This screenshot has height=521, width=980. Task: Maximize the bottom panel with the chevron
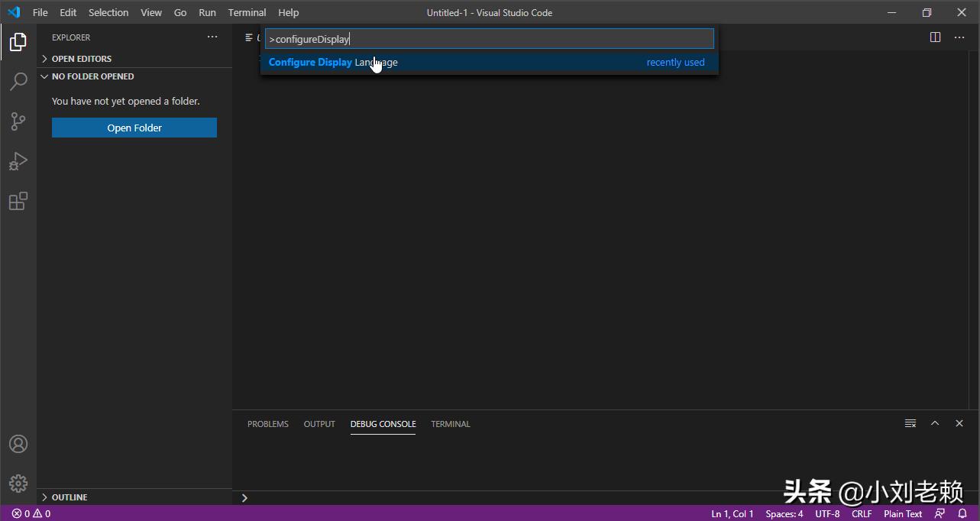point(934,422)
